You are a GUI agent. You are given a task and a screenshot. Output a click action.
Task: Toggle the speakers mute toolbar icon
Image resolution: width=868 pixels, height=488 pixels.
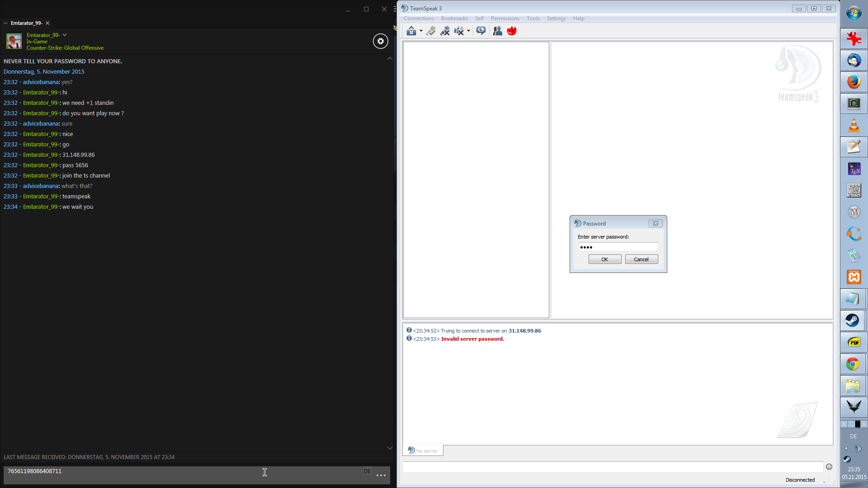[x=459, y=31]
